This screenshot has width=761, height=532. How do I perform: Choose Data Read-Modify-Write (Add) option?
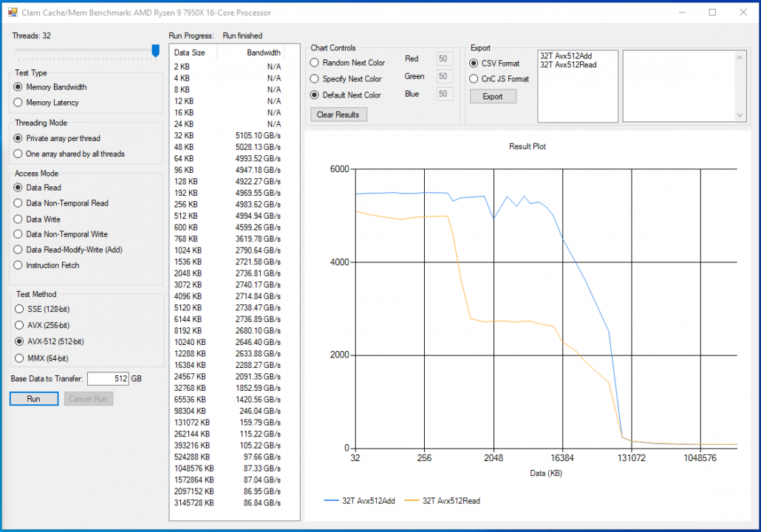pos(19,250)
